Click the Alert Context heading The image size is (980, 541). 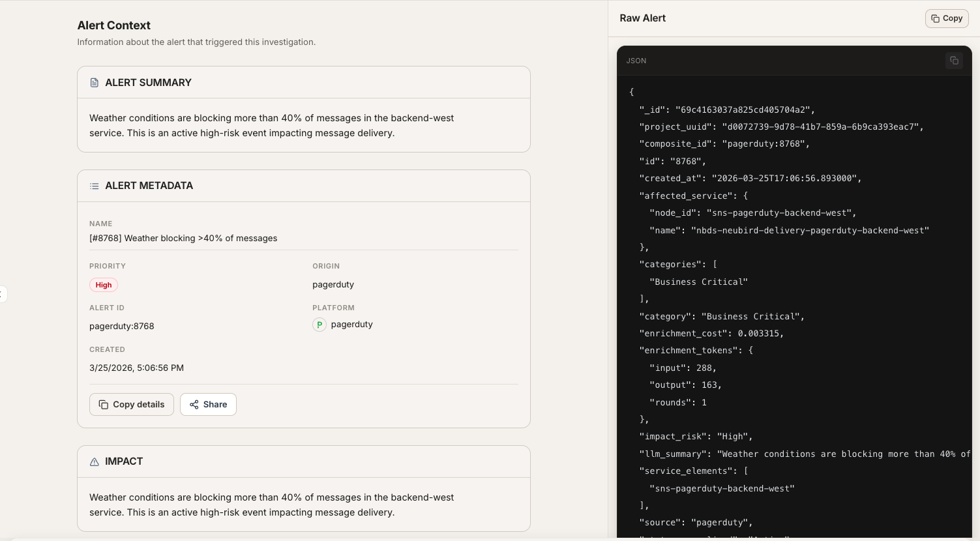tap(114, 25)
